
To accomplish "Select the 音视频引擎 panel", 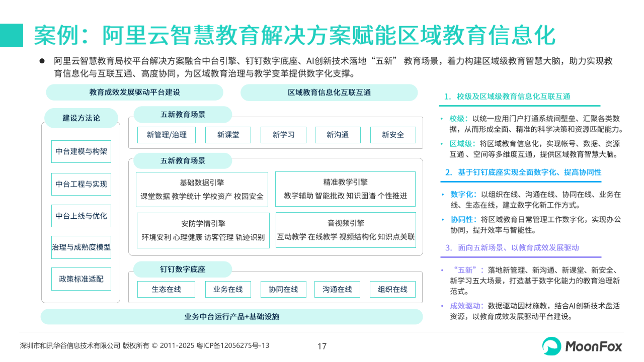I will click(346, 230).
